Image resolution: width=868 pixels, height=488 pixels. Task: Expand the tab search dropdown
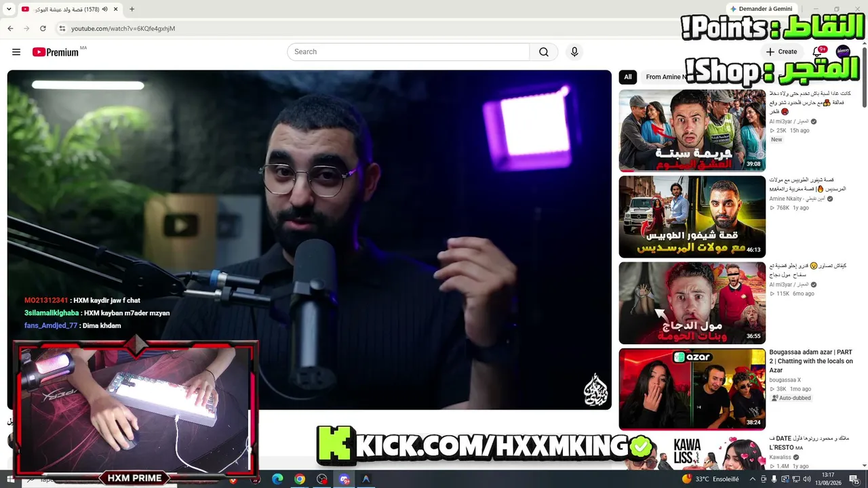coord(9,9)
